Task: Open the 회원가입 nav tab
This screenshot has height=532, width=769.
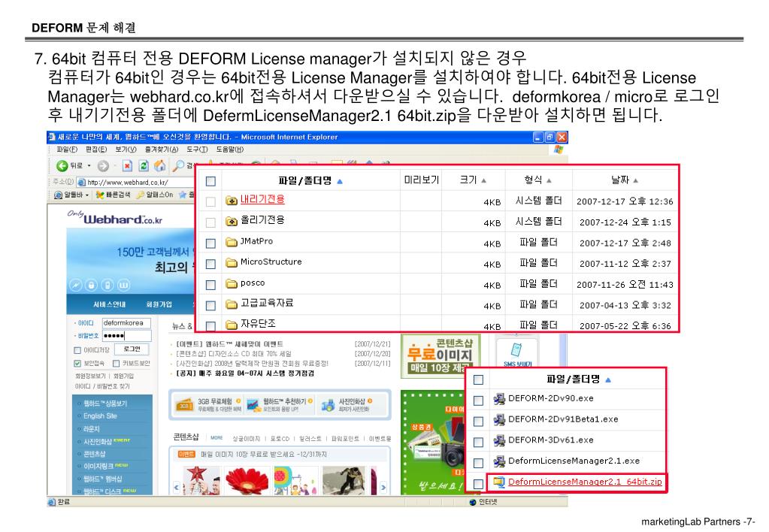Action: [x=159, y=304]
